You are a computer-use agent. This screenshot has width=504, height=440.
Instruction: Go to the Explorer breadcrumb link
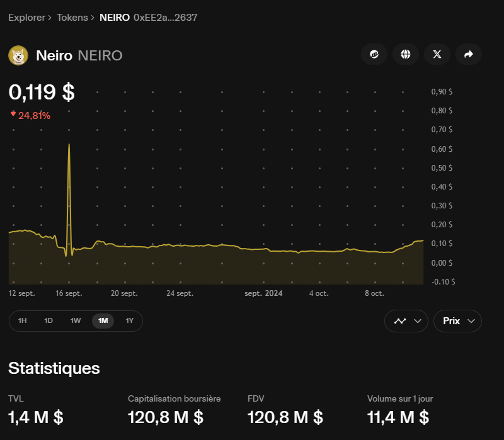[x=26, y=18]
